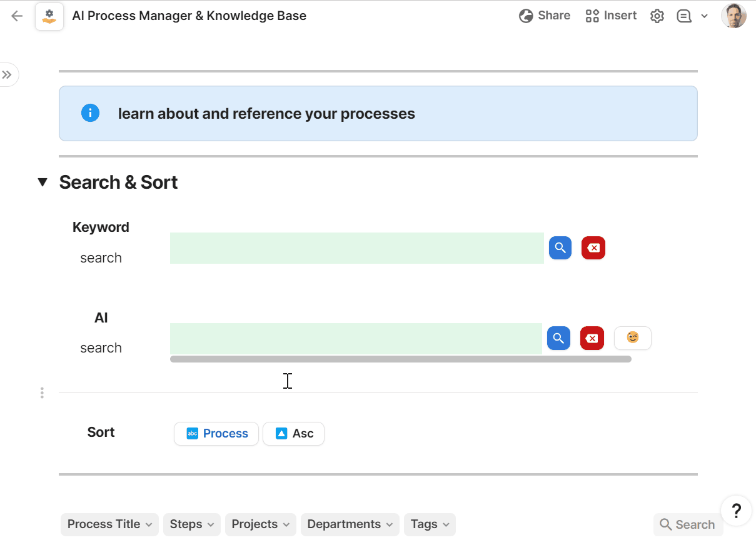Viewport: 756px width, 540px height.
Task: Toggle sort direction Asc button
Action: [293, 434]
